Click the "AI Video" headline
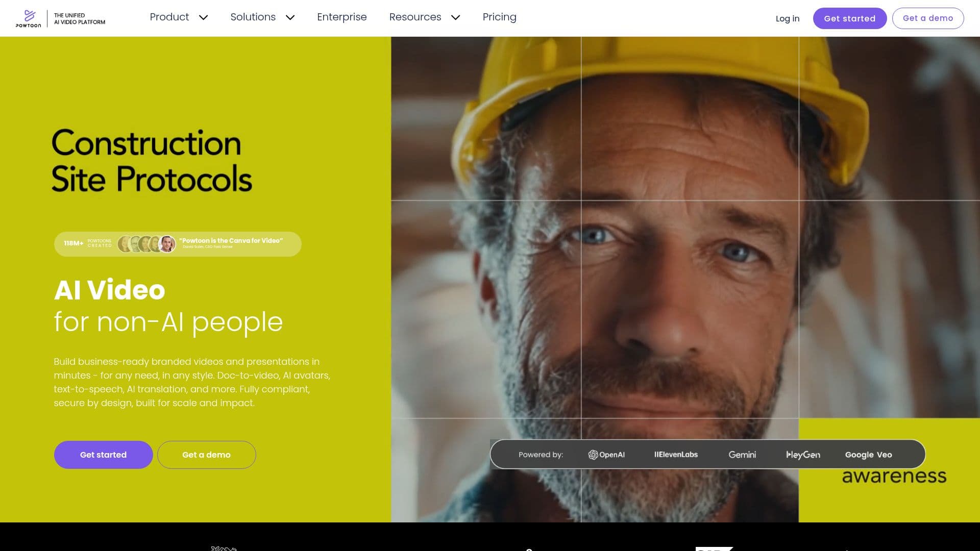Viewport: 980px width, 551px height. pyautogui.click(x=109, y=290)
